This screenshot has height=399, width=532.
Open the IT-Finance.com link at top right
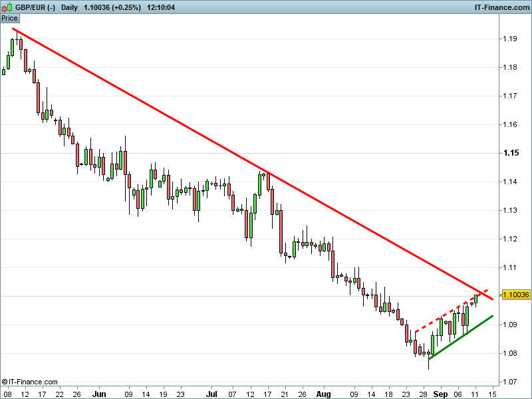pos(502,7)
